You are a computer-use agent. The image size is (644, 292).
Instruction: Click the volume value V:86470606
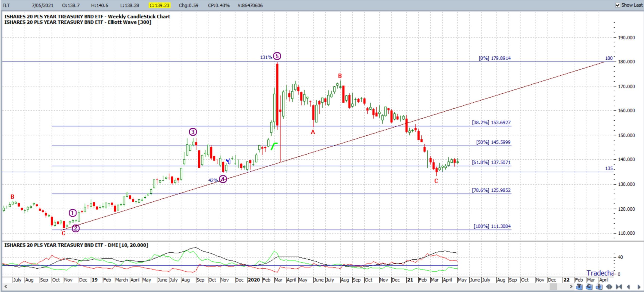(x=250, y=5)
